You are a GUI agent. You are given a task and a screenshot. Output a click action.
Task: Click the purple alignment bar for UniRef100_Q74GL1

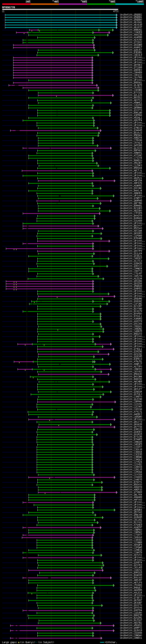point(76,349)
